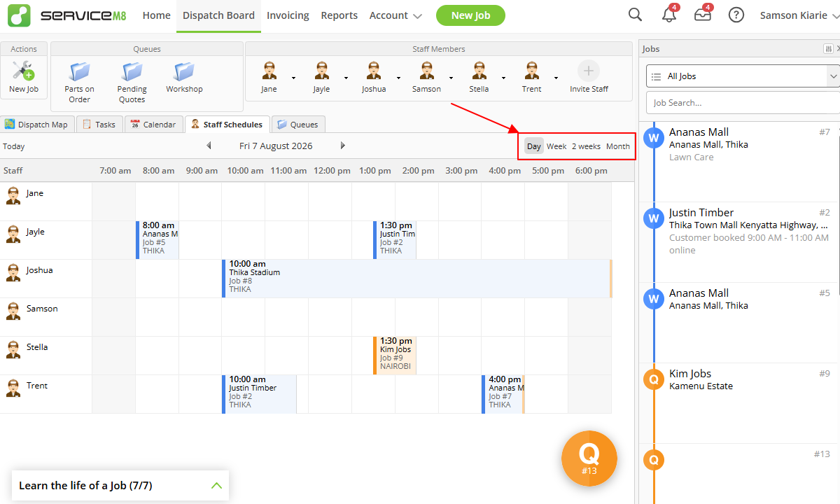
Task: Open the inbox tray icon
Action: (703, 15)
